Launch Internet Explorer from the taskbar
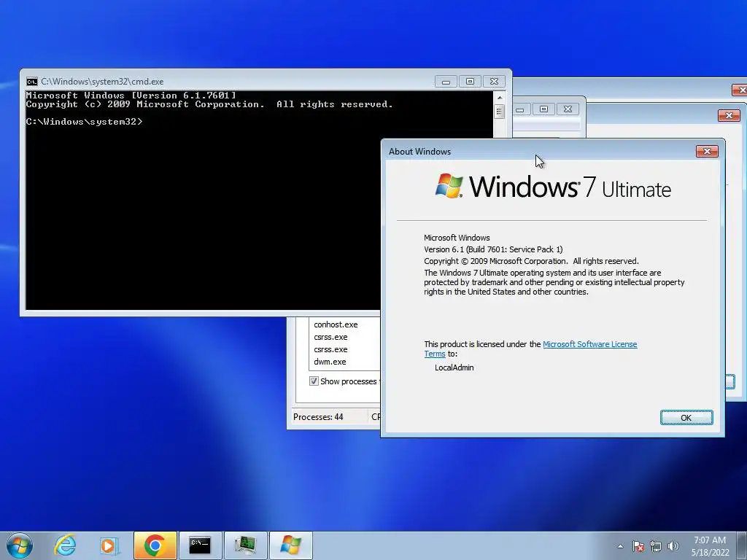Image resolution: width=747 pixels, height=560 pixels. [x=65, y=545]
